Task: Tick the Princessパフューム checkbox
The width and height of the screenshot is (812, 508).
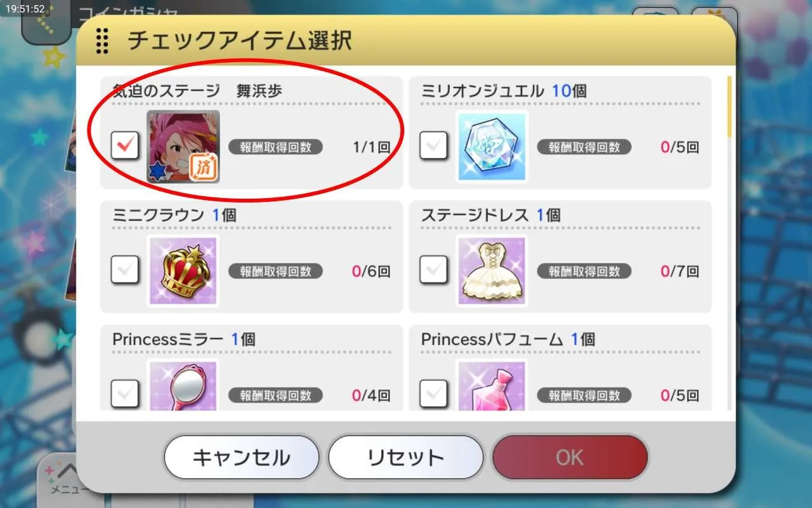Action: (434, 394)
